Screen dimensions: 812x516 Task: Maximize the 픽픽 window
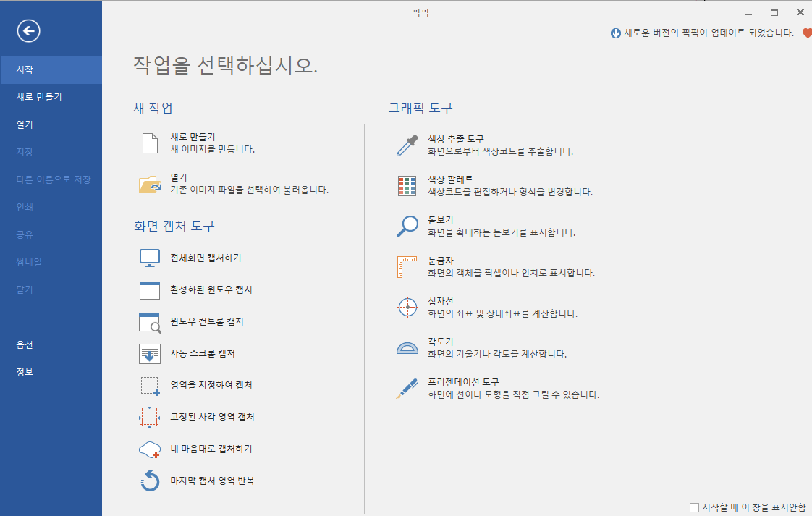click(x=774, y=12)
